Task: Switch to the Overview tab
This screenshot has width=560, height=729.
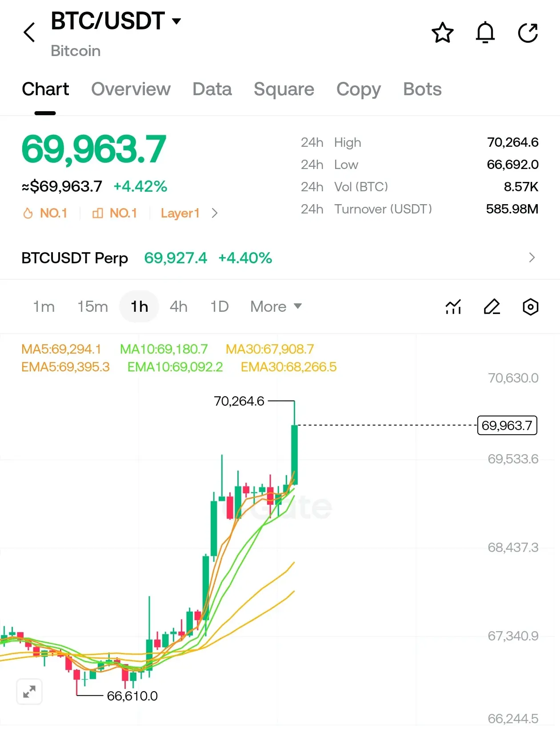Action: (131, 89)
